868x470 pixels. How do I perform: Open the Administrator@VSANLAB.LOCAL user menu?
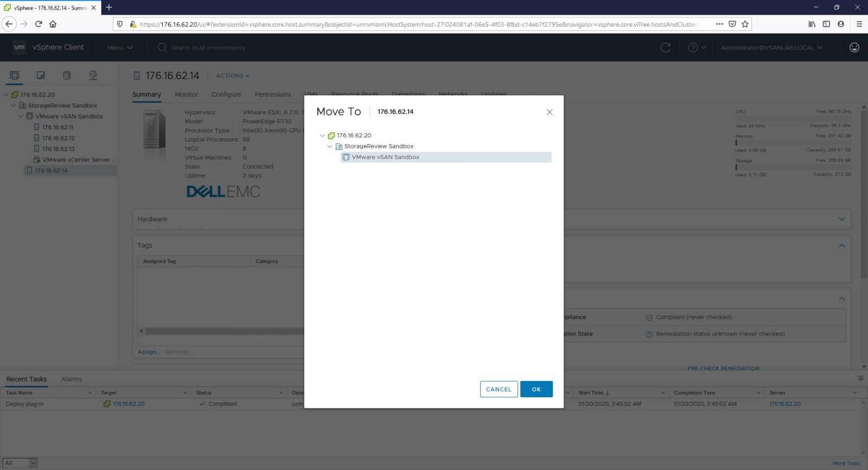[771, 48]
